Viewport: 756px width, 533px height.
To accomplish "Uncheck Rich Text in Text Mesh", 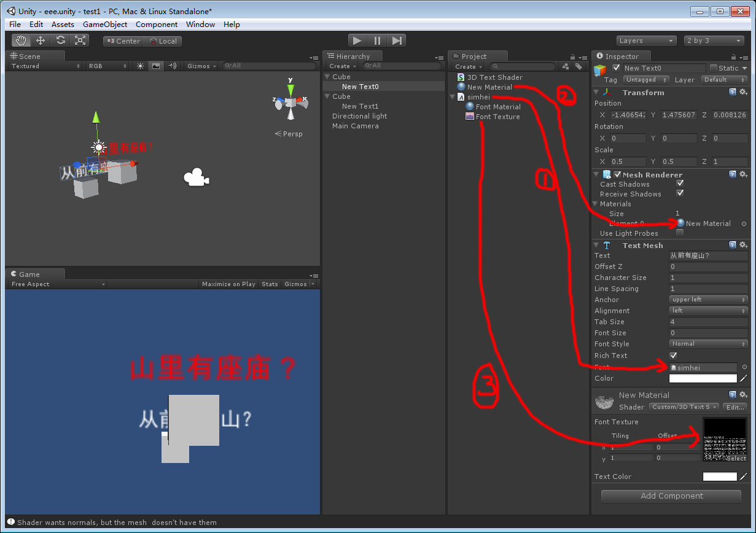I will [674, 355].
